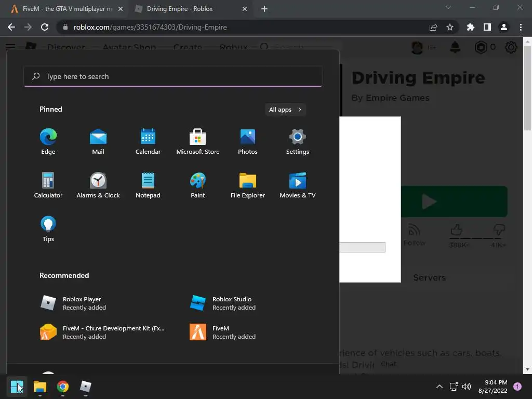Launch the Calendar app
The height and width of the screenshot is (399, 532).
pyautogui.click(x=148, y=141)
